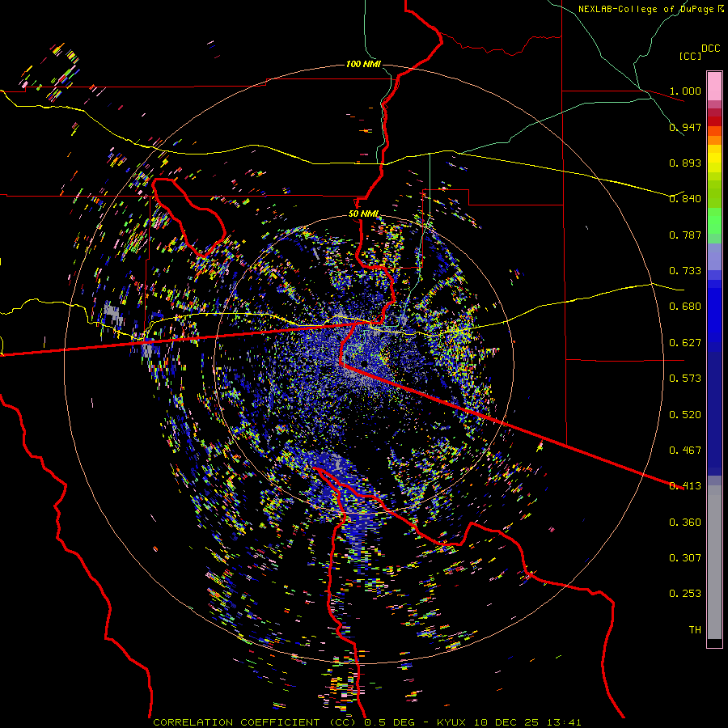The height and width of the screenshot is (728, 728).
Task: Click the 13:41 time stamp
Action: 563,722
